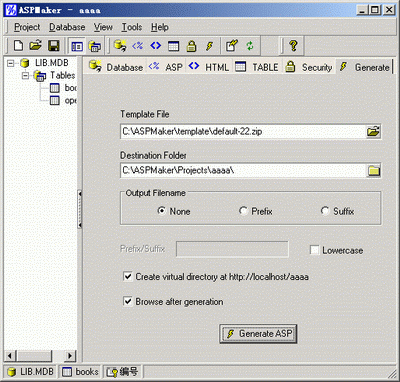Open the Tools menu
The width and height of the screenshot is (400, 382).
point(132,27)
